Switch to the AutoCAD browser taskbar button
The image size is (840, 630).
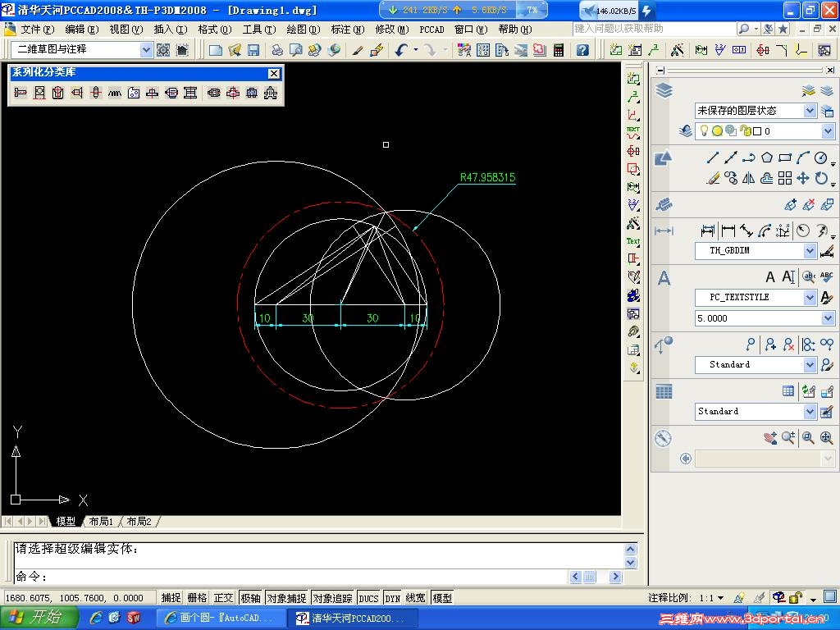220,618
